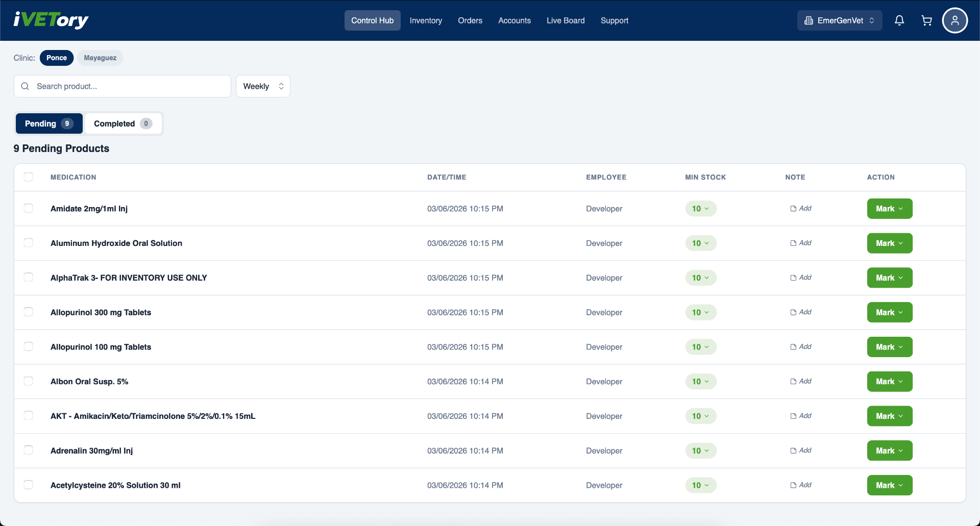980x526 pixels.
Task: Add note for Allopurinol 300 mg Tablets
Action: pos(801,312)
